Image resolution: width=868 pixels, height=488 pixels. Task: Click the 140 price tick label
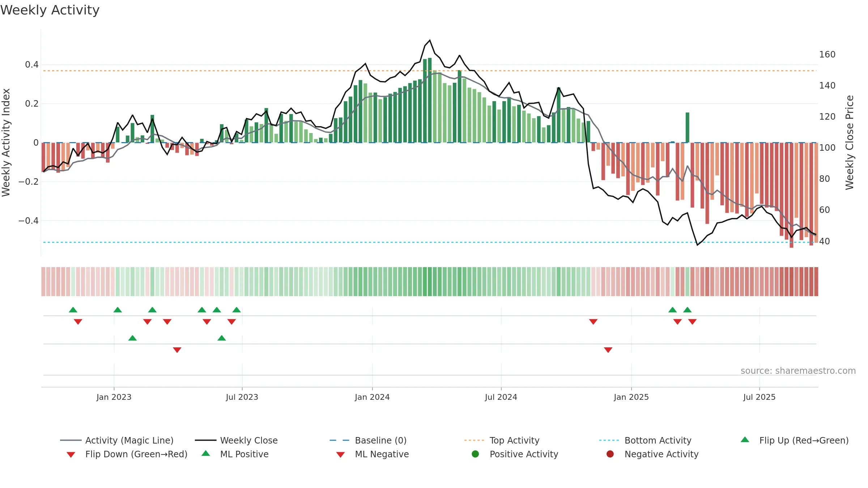(827, 86)
